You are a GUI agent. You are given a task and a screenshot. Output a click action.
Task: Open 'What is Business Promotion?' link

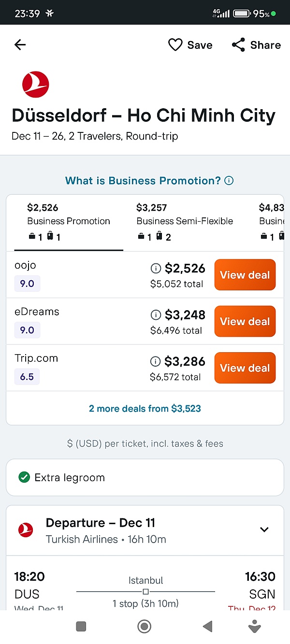143,181
